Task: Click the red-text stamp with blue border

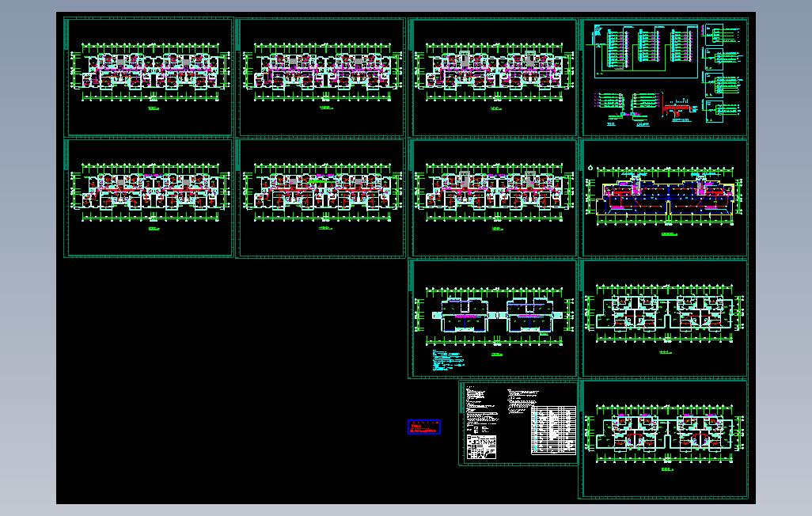Action: click(x=424, y=427)
